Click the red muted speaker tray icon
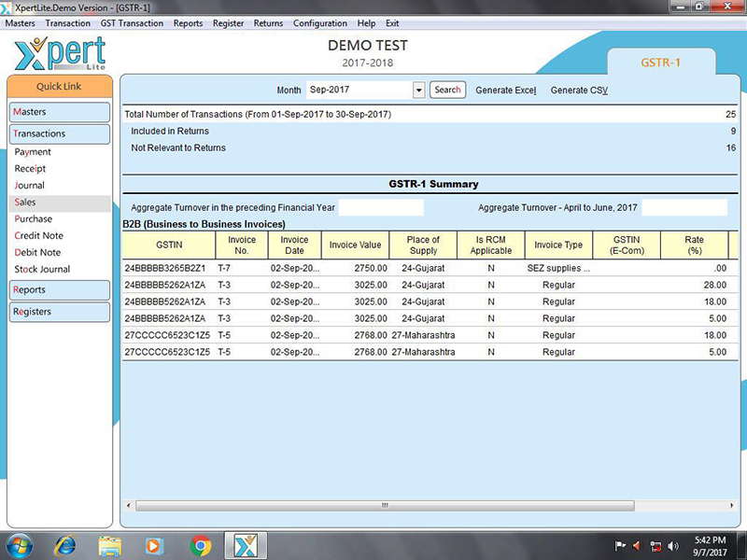 pyautogui.click(x=637, y=546)
